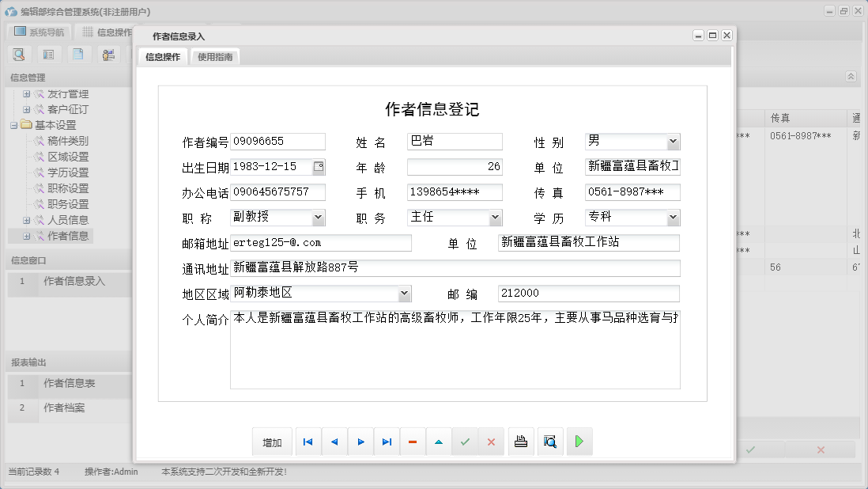This screenshot has width=868, height=489.
Task: Open the 地区区域 region dropdown
Action: tap(405, 293)
